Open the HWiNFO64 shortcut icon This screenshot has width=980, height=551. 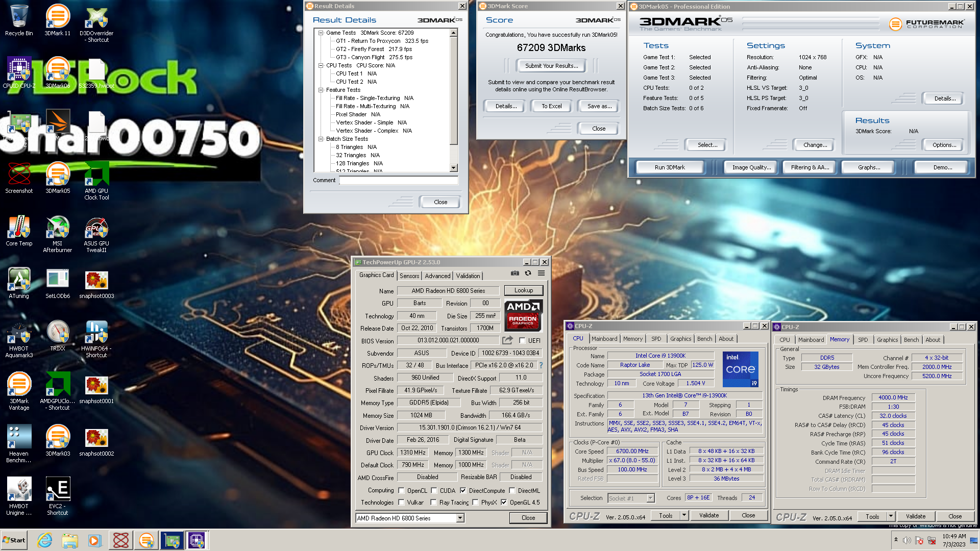pos(96,339)
